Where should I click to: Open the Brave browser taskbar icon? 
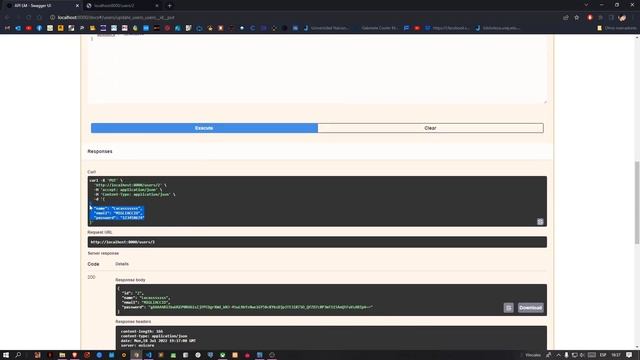(75, 355)
